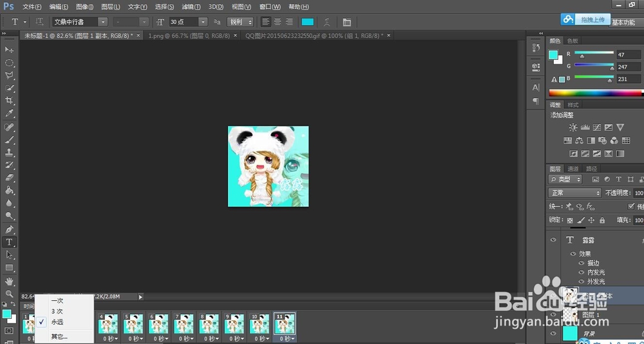Left align the text
This screenshot has width=644, height=344.
266,22
